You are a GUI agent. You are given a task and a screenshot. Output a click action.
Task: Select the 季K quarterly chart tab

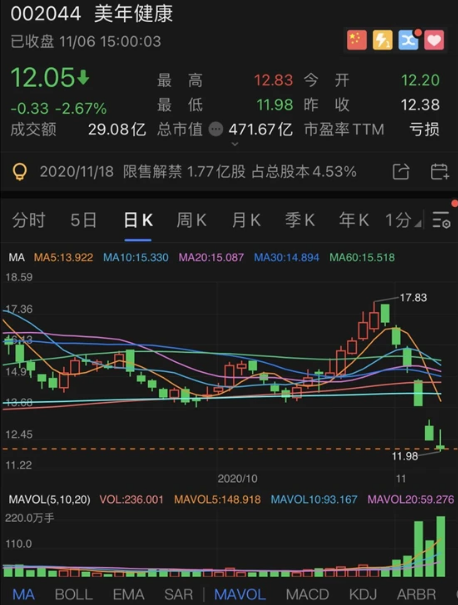click(x=300, y=220)
